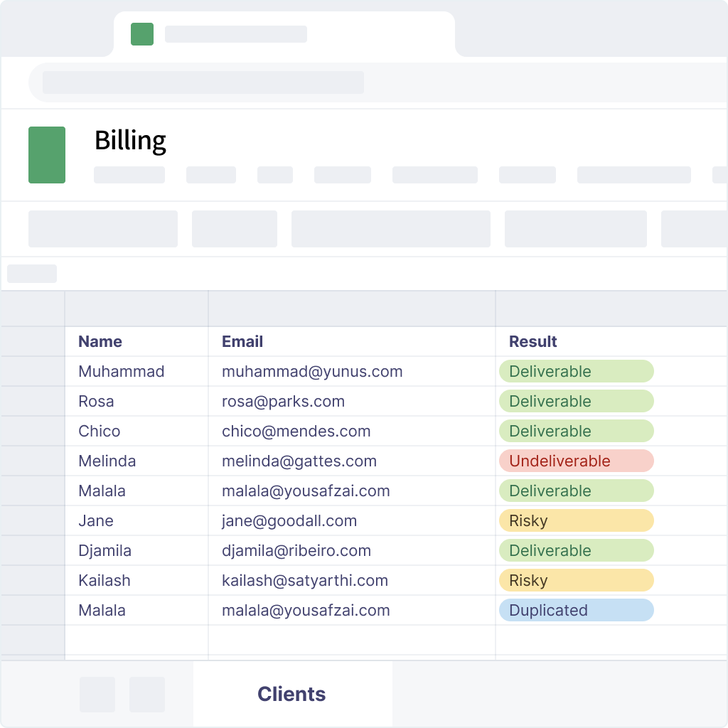Click the email jane@goodall.com

pyautogui.click(x=289, y=520)
